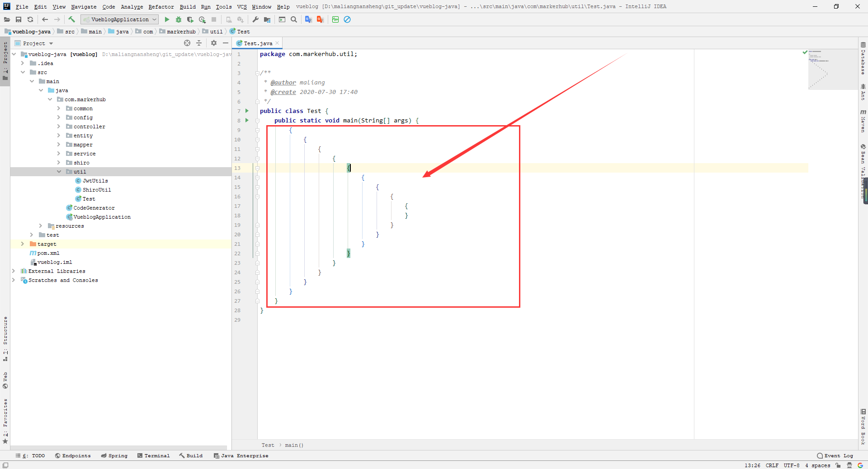Click the blue translate icon
This screenshot has width=868, height=469.
(x=308, y=19)
